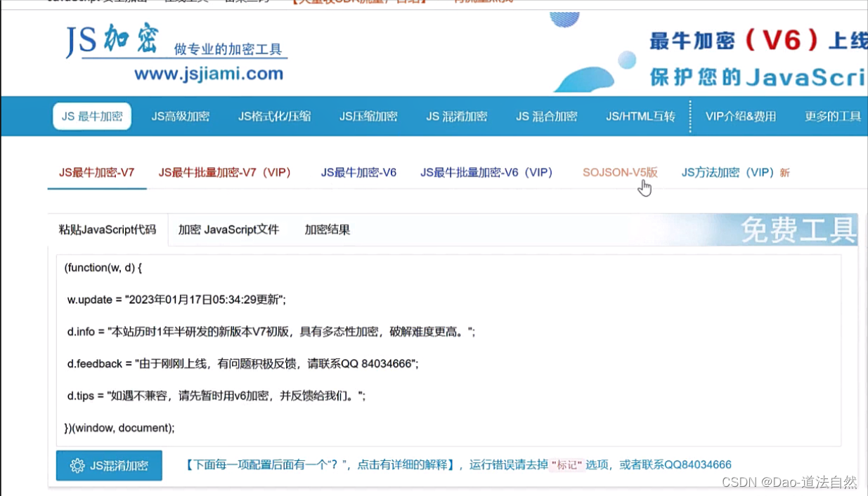Switch to the JS最牛加密-V6 tab

click(x=358, y=172)
